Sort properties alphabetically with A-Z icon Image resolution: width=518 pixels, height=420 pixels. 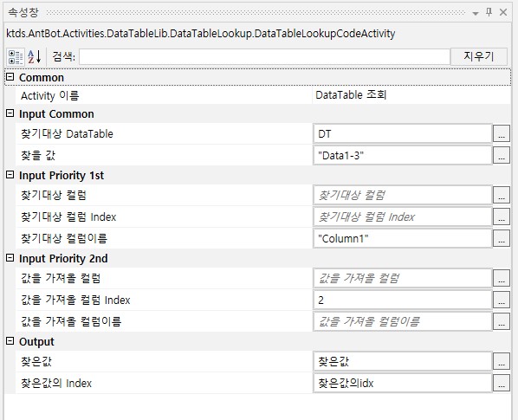[x=35, y=57]
